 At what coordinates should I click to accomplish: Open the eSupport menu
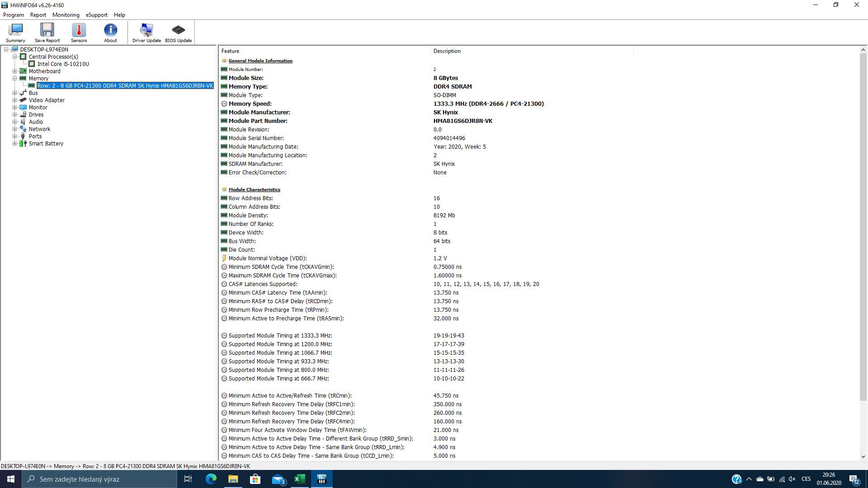97,15
